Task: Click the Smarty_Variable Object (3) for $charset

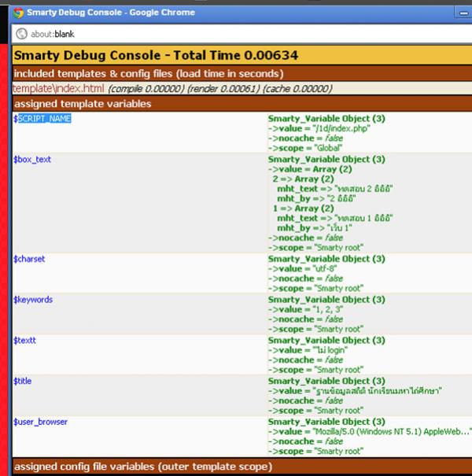Action: click(326, 259)
